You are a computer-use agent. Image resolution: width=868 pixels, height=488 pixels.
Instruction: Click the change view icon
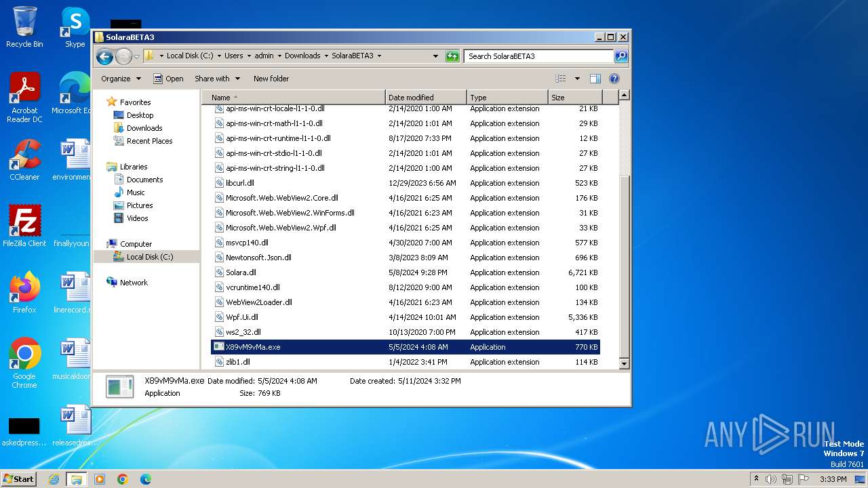coord(561,79)
